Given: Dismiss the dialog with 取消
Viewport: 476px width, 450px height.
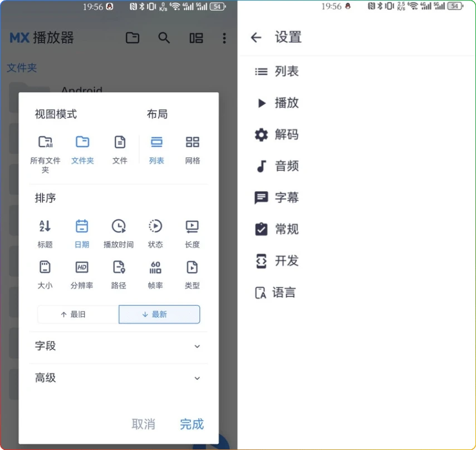Looking at the screenshot, I should 144,424.
